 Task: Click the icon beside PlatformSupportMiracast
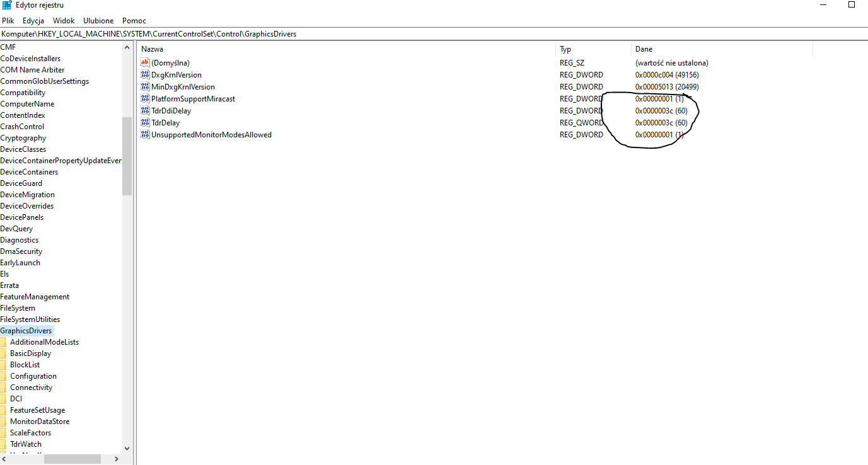click(x=145, y=98)
